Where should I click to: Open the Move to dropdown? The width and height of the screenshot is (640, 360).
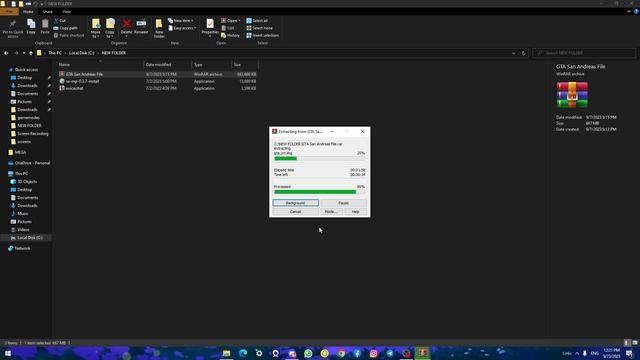point(96,29)
